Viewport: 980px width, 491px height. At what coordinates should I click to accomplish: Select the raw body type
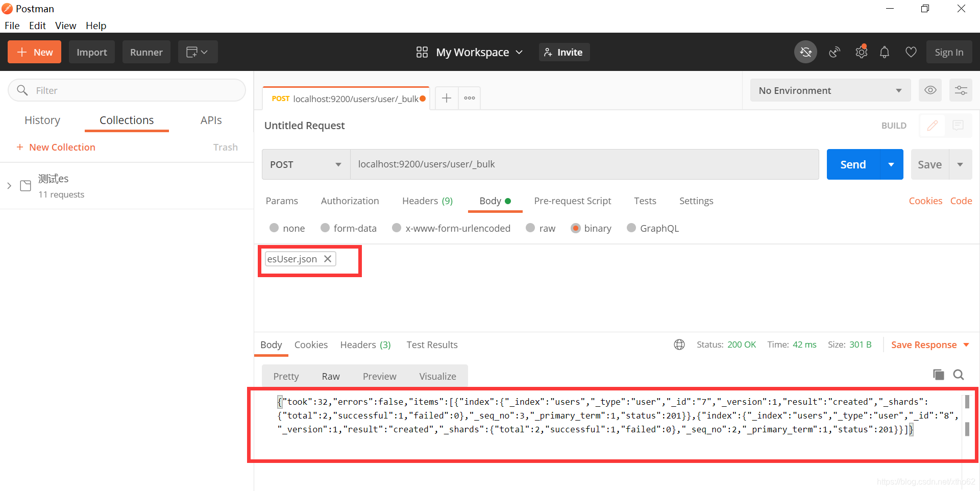530,228
